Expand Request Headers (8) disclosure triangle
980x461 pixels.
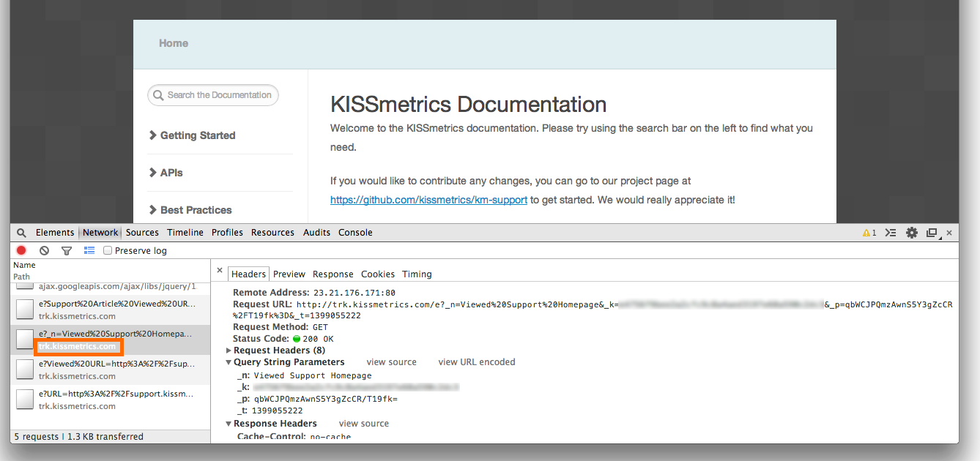(229, 351)
